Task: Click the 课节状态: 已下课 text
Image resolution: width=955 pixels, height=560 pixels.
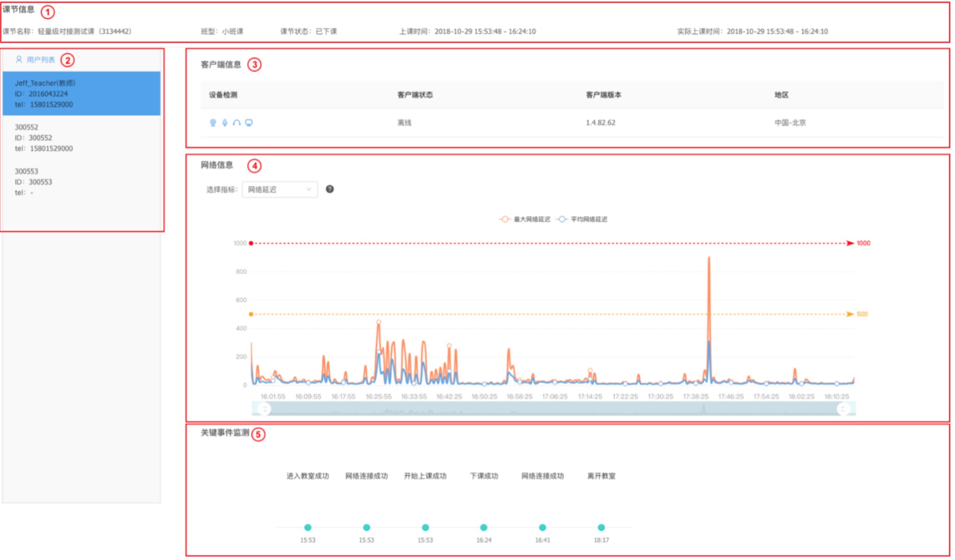Action: click(309, 31)
